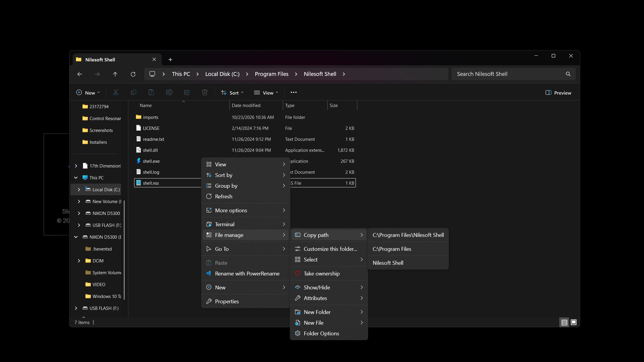Sort by Date modified column header
This screenshot has height=362, width=644.
point(256,106)
